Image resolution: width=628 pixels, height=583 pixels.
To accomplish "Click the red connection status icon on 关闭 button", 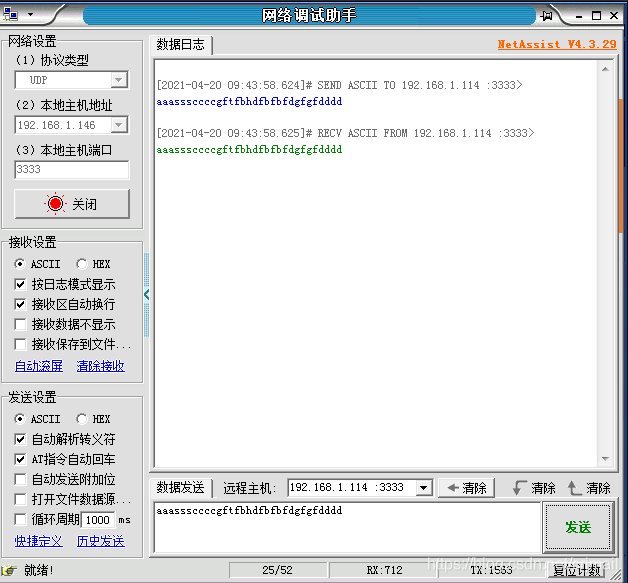I will 55,204.
